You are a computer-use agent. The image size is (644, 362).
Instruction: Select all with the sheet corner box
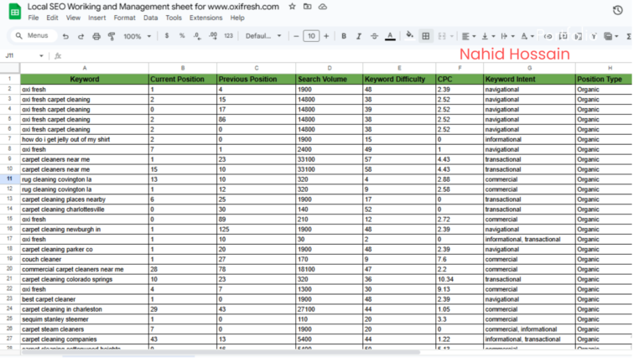click(x=10, y=68)
